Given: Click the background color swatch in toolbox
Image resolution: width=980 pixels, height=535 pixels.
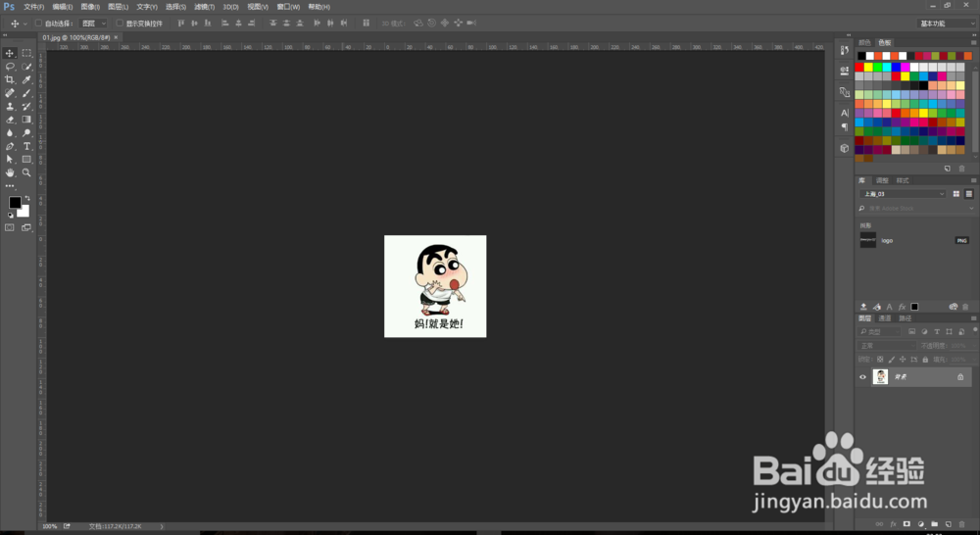Looking at the screenshot, I should point(24,212).
